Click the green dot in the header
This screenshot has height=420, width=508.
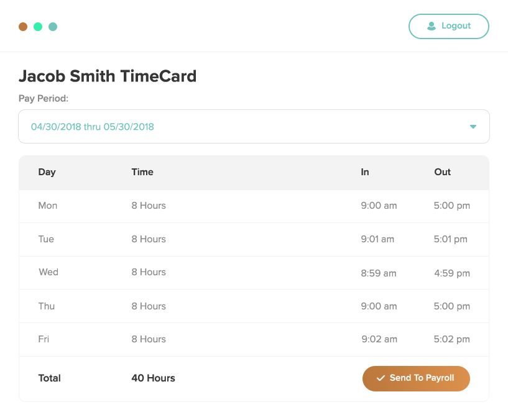[38, 26]
